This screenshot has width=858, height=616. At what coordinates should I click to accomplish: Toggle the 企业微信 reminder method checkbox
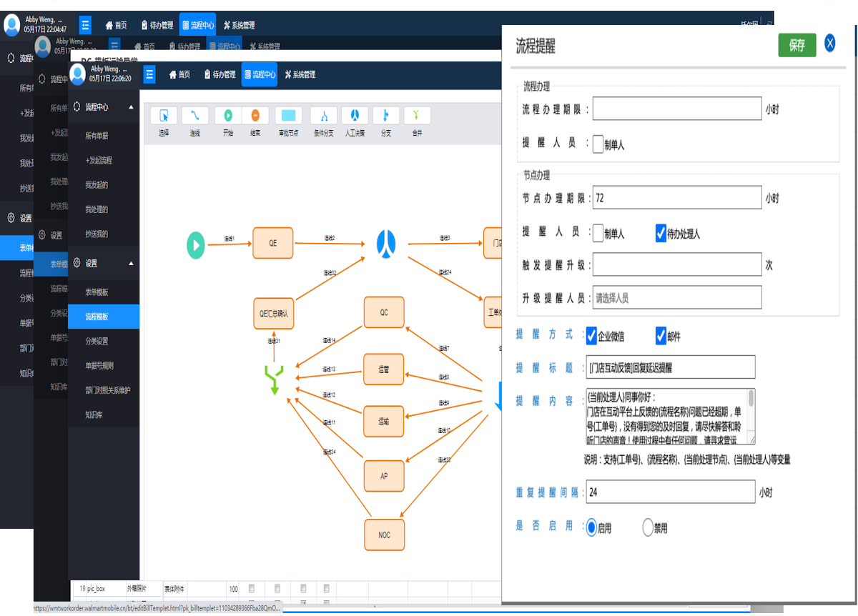tap(591, 336)
